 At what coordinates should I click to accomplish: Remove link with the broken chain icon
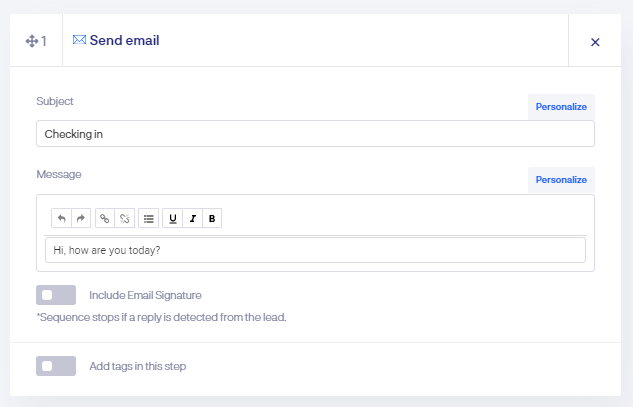[x=125, y=218]
